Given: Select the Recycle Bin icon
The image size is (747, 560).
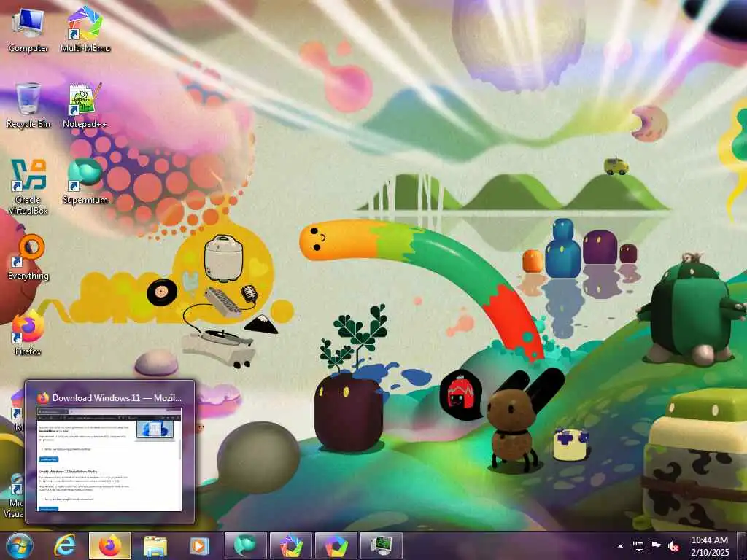Looking at the screenshot, I should (28, 105).
